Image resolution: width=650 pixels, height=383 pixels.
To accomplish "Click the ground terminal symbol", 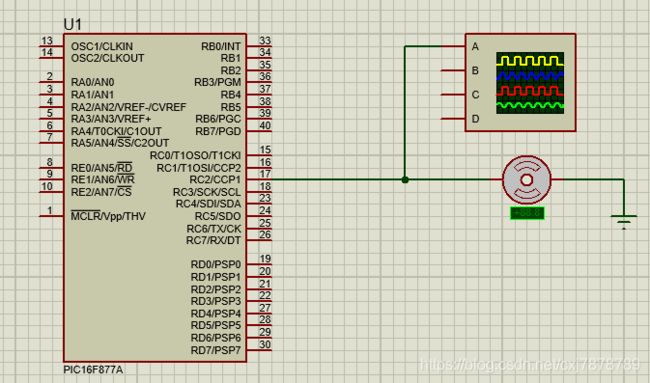I will point(623,222).
